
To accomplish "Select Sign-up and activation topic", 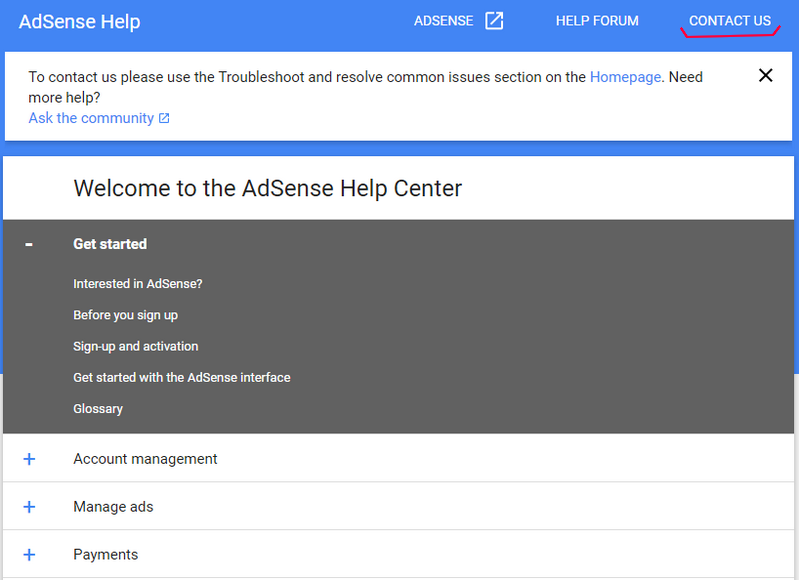I will (x=136, y=347).
